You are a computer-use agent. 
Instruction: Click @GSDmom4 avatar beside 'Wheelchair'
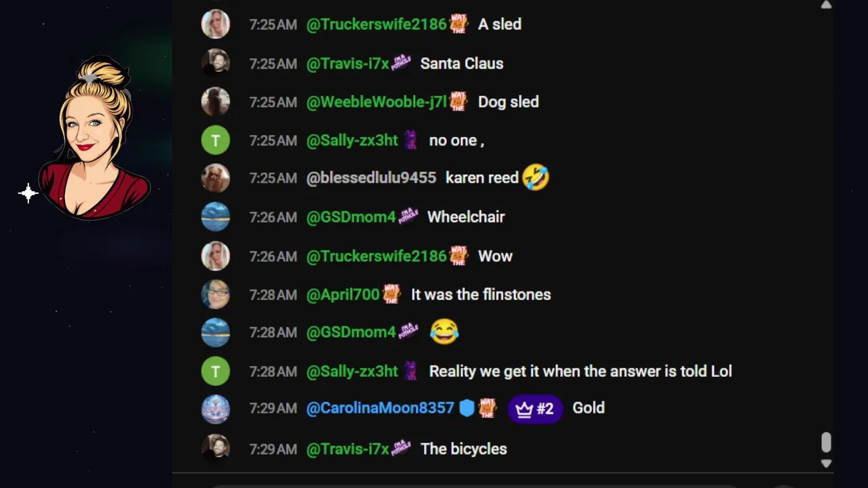[x=216, y=217]
